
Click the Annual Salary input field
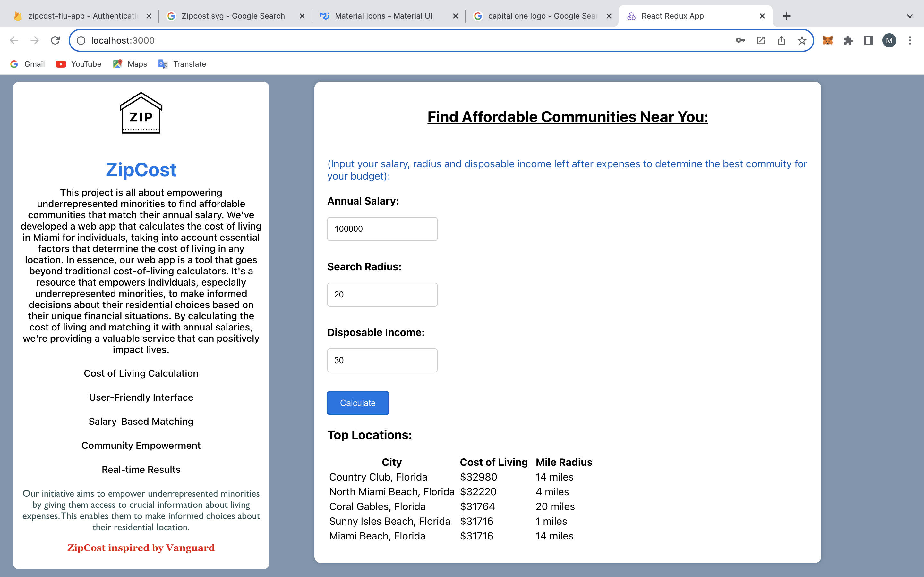pyautogui.click(x=382, y=229)
